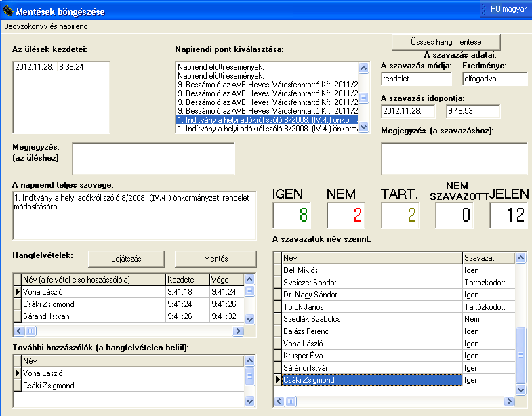Select voter row Balázs Ferenc
This screenshot has height=416, width=532.
click(x=394, y=331)
